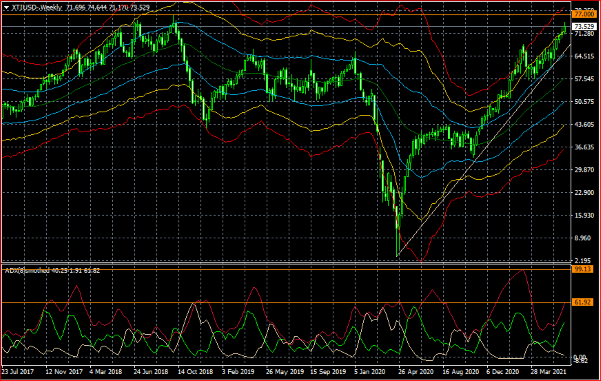
Task: Click the triangle arrow beside XTIUSD title
Action: point(6,8)
